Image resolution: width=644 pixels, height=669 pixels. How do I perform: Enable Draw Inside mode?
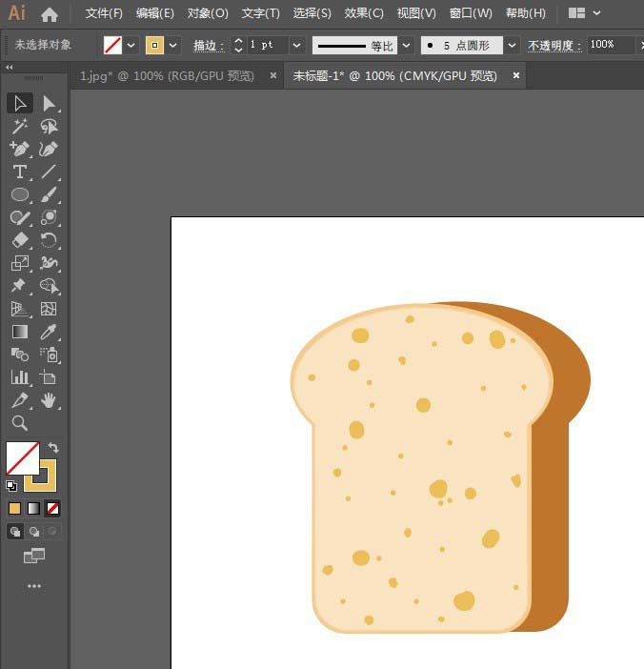pyautogui.click(x=52, y=532)
